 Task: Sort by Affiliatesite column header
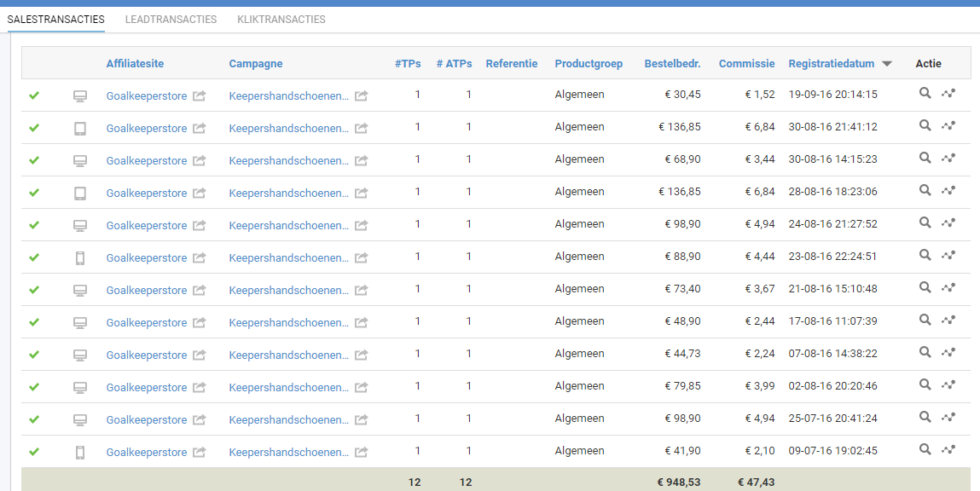click(x=135, y=64)
